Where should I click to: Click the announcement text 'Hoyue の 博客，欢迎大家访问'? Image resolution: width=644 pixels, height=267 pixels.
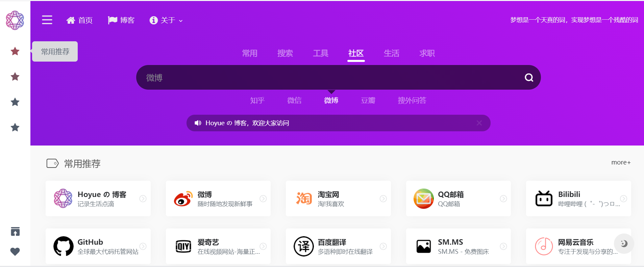(247, 123)
